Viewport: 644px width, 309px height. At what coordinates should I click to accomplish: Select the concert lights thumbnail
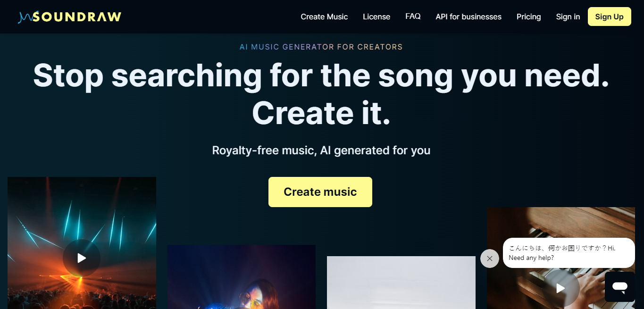[x=82, y=243]
